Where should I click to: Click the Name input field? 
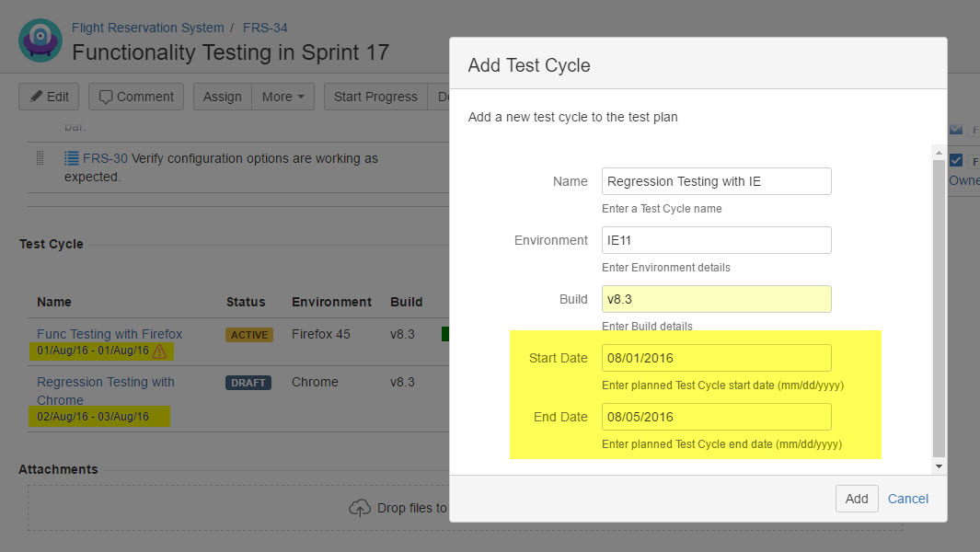pyautogui.click(x=716, y=181)
